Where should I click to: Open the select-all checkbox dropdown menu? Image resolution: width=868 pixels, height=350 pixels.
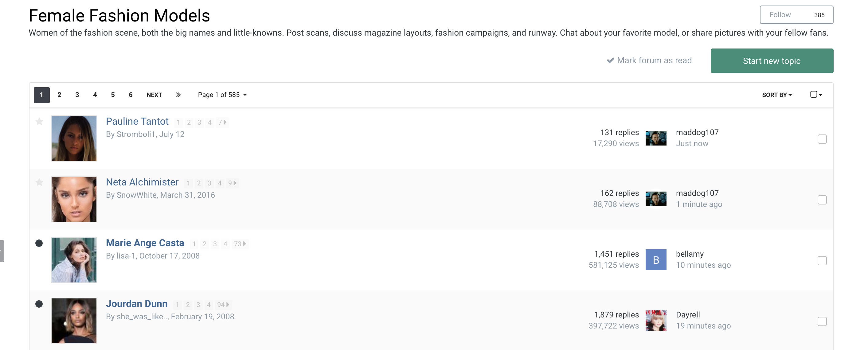pos(816,95)
